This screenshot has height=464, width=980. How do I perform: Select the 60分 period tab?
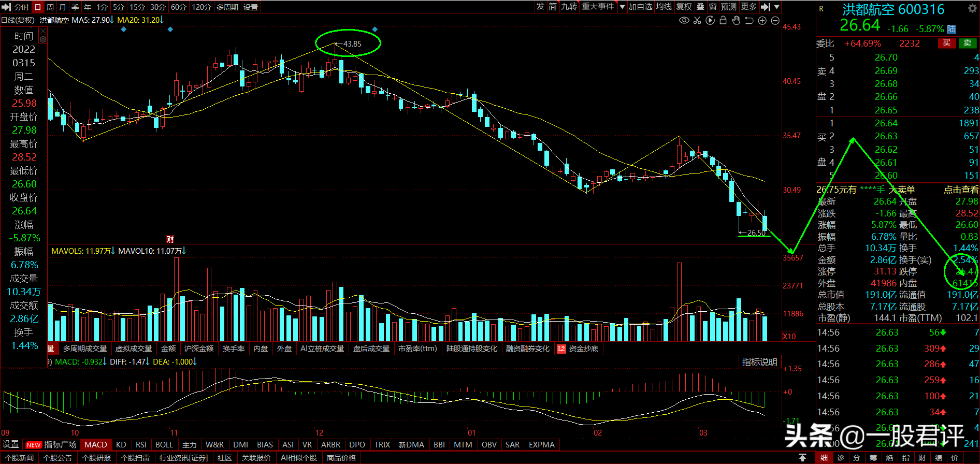[x=178, y=7]
